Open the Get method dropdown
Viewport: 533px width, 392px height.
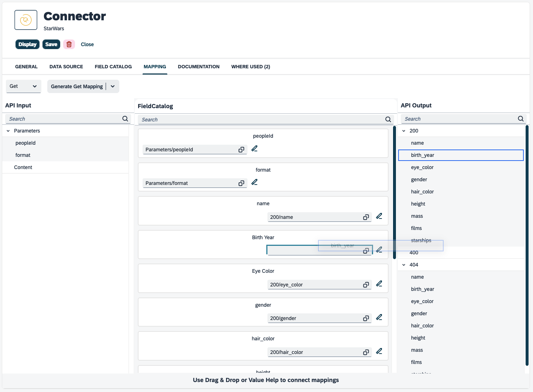point(23,86)
